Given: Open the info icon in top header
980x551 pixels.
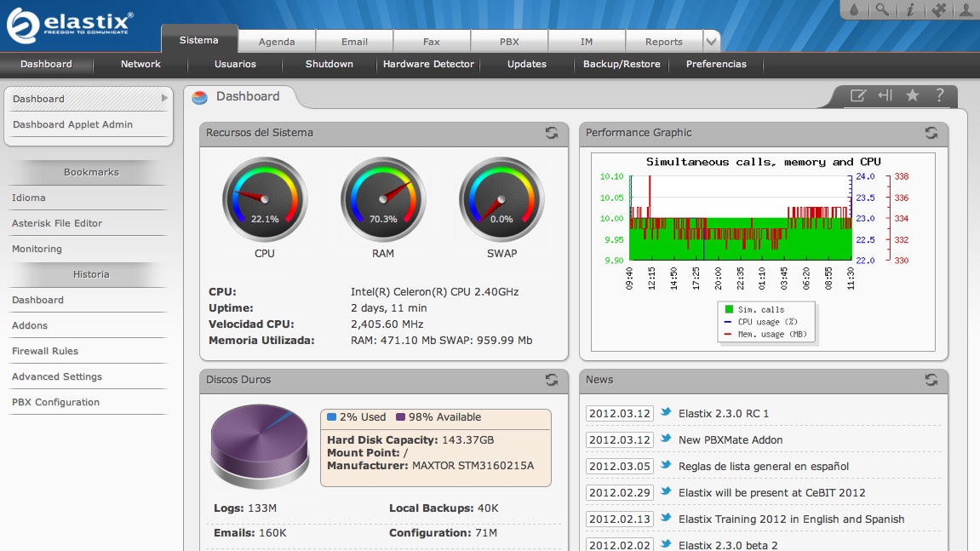Looking at the screenshot, I should click(910, 9).
